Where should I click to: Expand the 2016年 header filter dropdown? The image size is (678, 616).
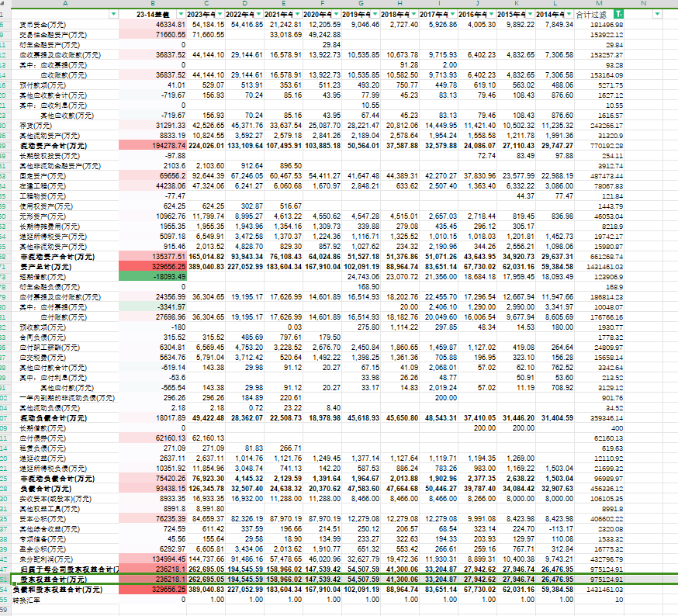[491, 14]
